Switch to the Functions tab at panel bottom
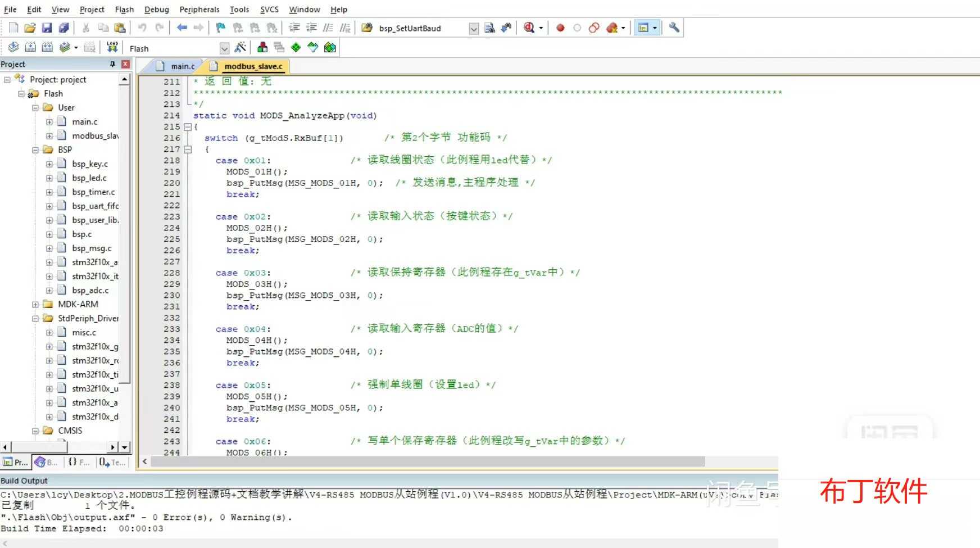This screenshot has height=548, width=980. pos(79,462)
